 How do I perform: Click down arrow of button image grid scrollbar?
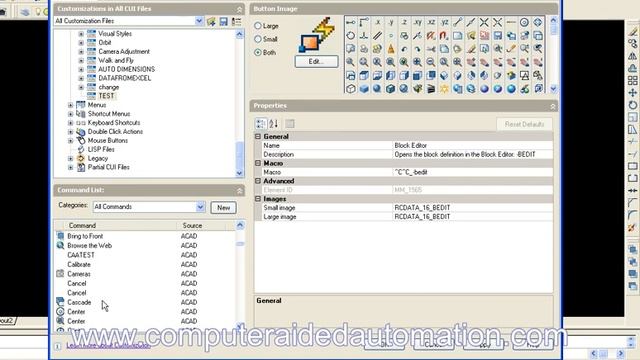tap(553, 89)
